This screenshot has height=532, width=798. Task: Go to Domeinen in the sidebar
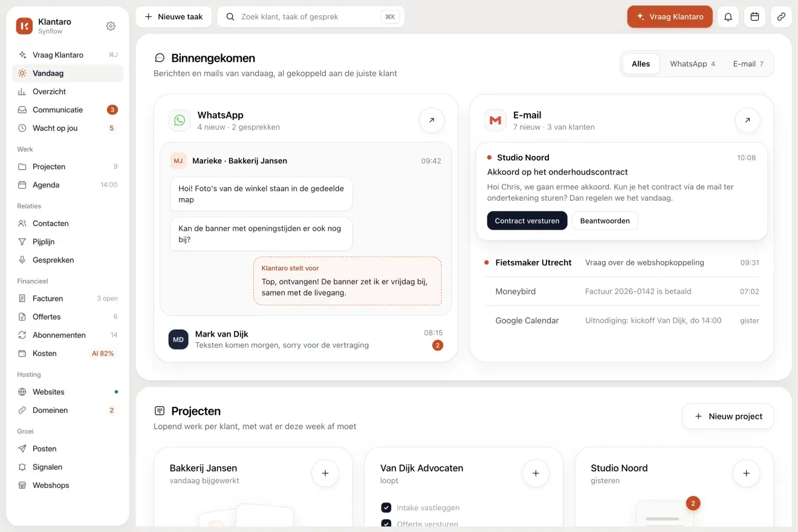[x=68, y=410]
